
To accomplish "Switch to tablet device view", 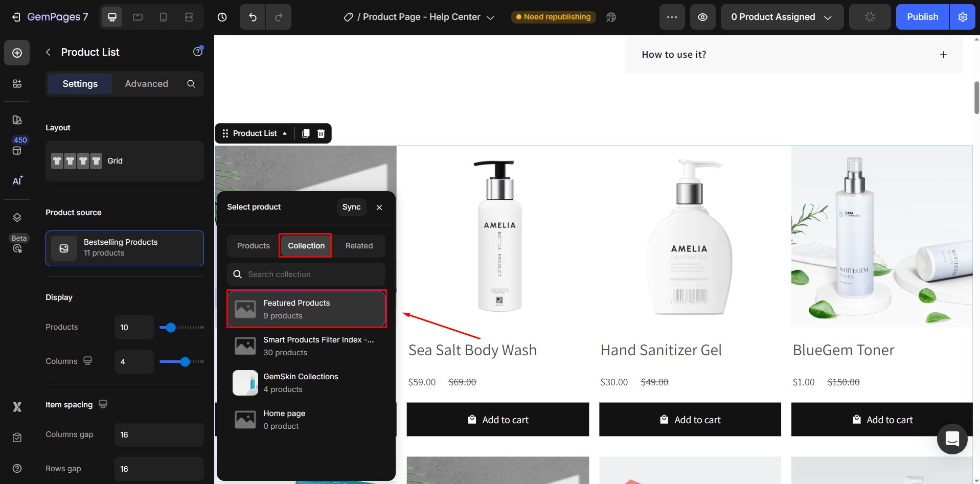I will (x=138, y=17).
